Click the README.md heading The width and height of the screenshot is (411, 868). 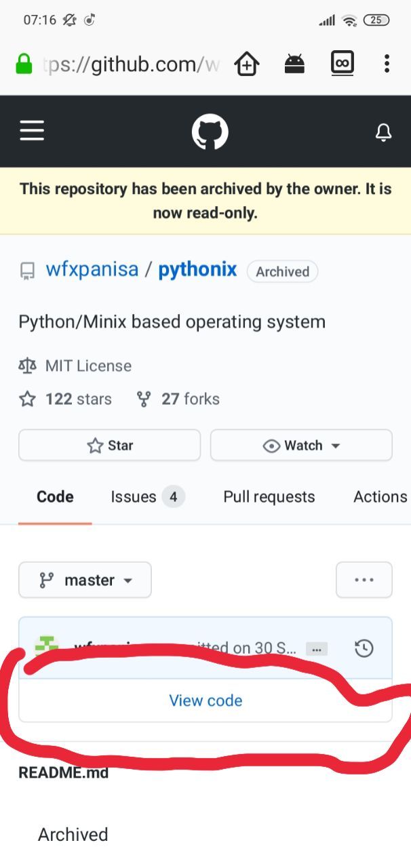coord(63,772)
